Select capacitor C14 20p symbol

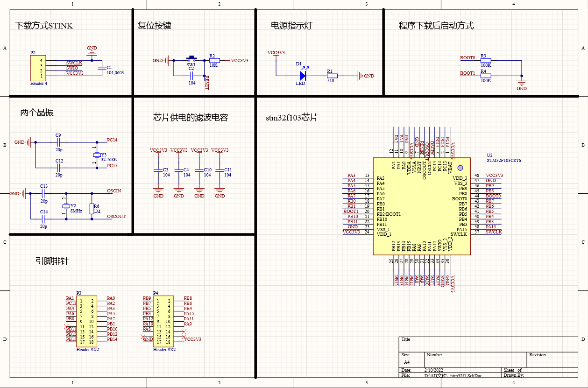point(43,219)
